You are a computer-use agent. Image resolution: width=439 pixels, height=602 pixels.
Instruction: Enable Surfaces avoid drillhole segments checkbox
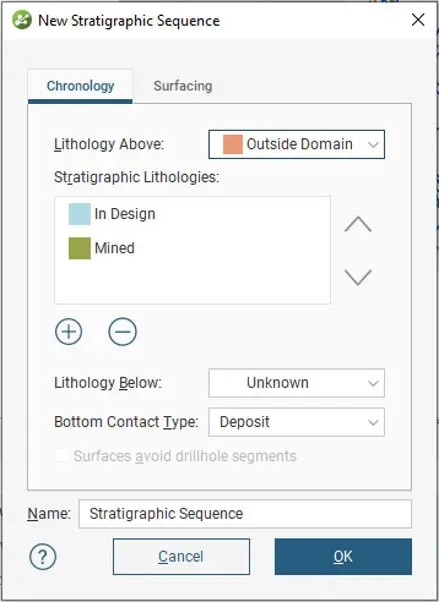click(x=62, y=456)
